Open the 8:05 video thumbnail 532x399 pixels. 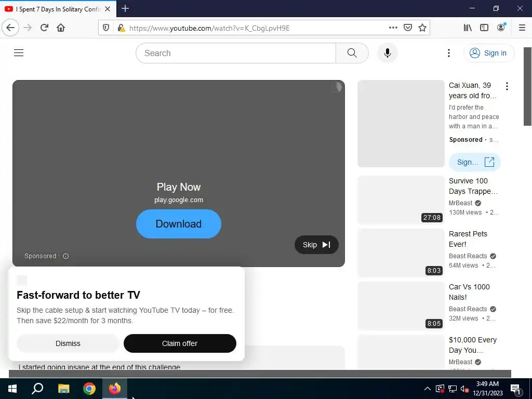[401, 306]
